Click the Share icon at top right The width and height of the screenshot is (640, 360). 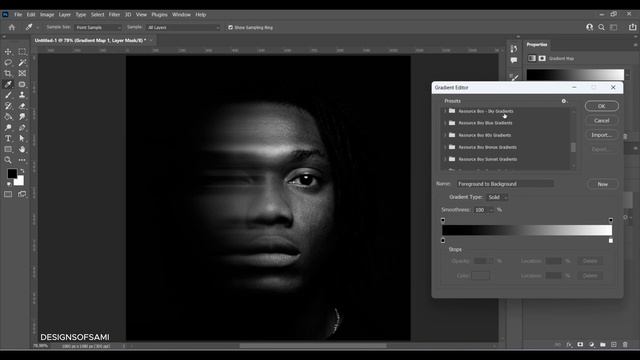coord(632,27)
